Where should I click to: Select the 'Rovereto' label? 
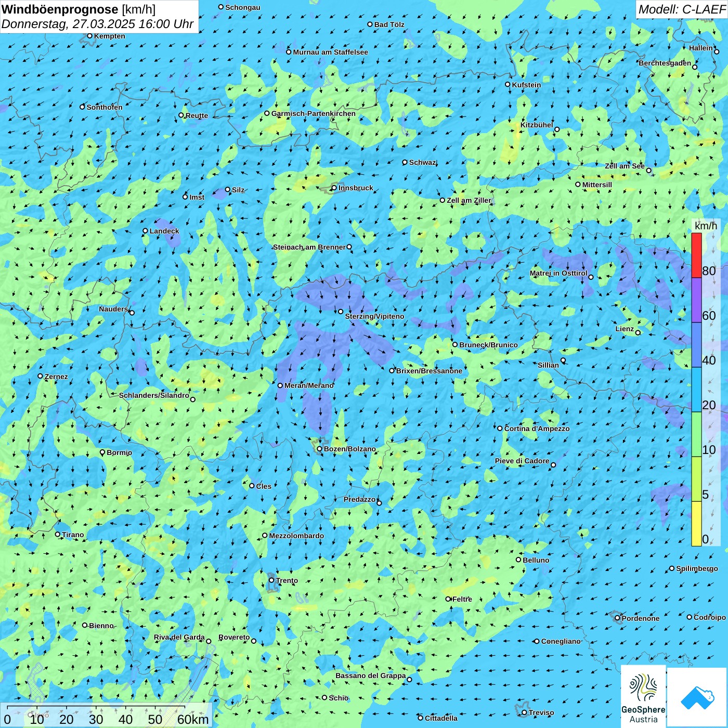click(x=234, y=637)
